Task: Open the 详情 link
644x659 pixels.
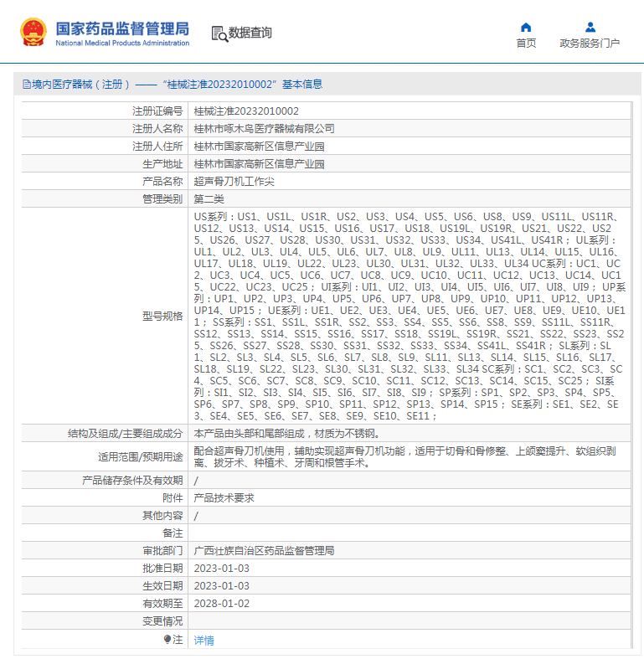Action: point(204,640)
